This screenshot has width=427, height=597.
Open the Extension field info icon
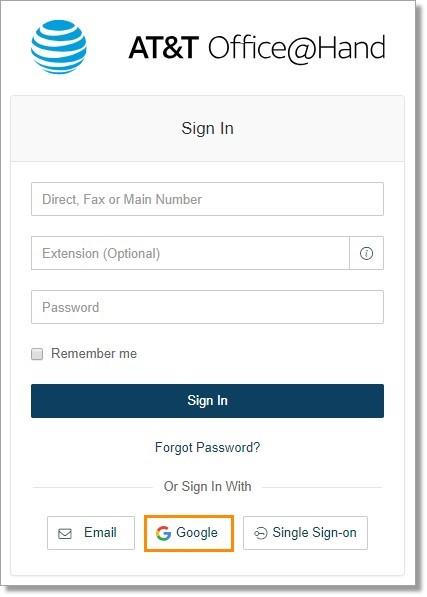[366, 253]
